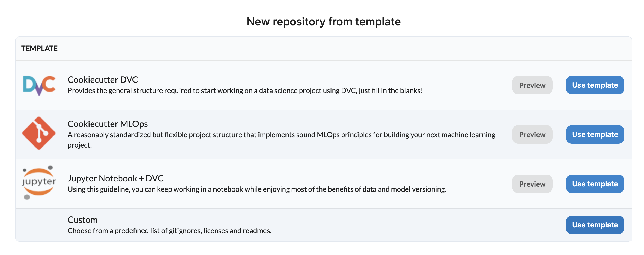Screen dimensions: 644x255
Task: Use the Custom template
Action: (x=595, y=225)
